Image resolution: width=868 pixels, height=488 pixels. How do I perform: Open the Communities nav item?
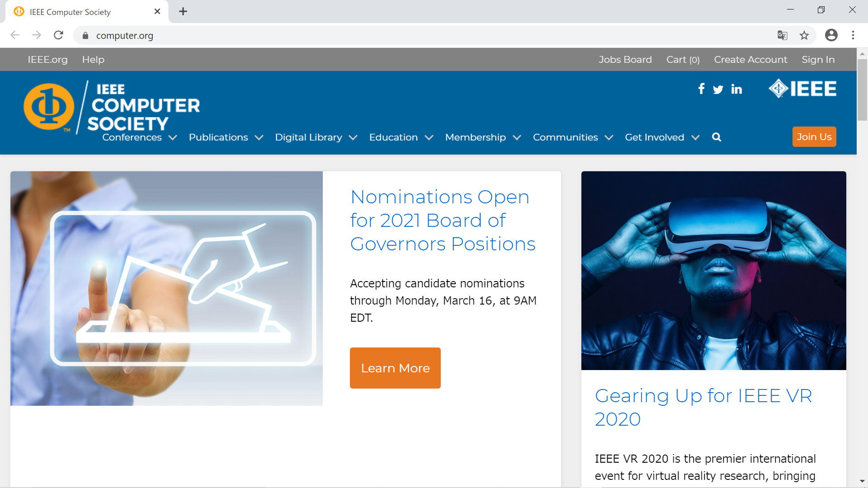(x=566, y=137)
